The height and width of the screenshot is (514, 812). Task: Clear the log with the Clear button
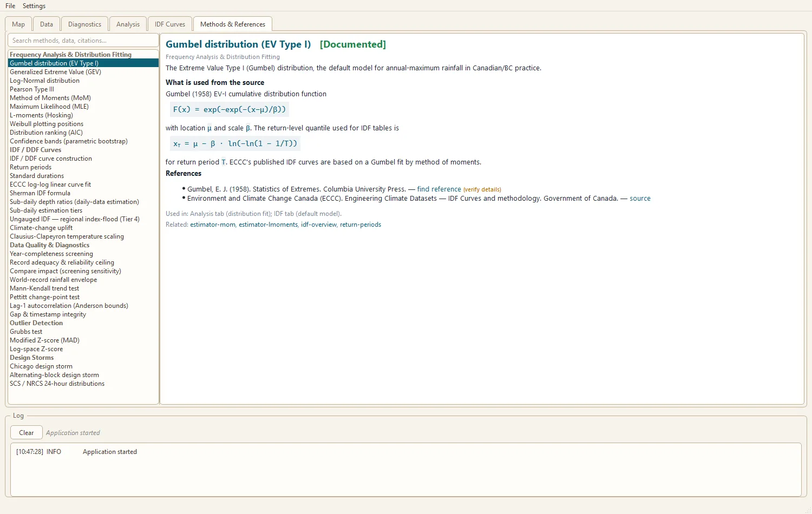point(26,433)
